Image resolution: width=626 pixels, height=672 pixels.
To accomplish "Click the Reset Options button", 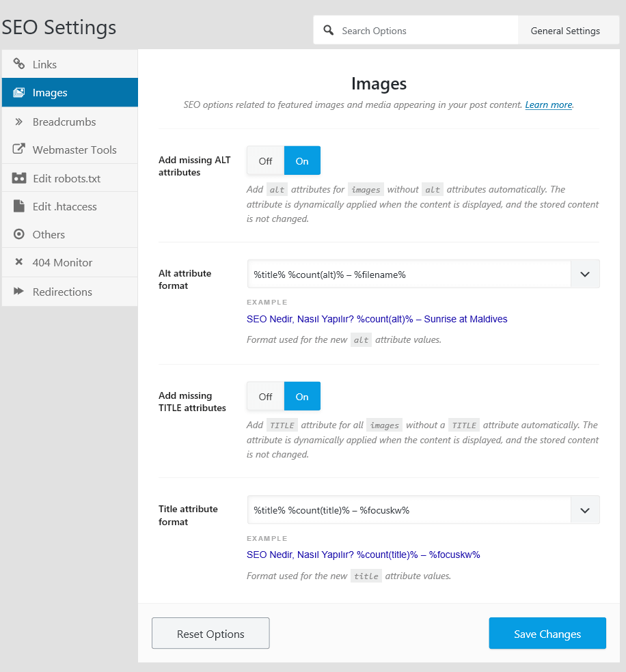I will (x=210, y=634).
